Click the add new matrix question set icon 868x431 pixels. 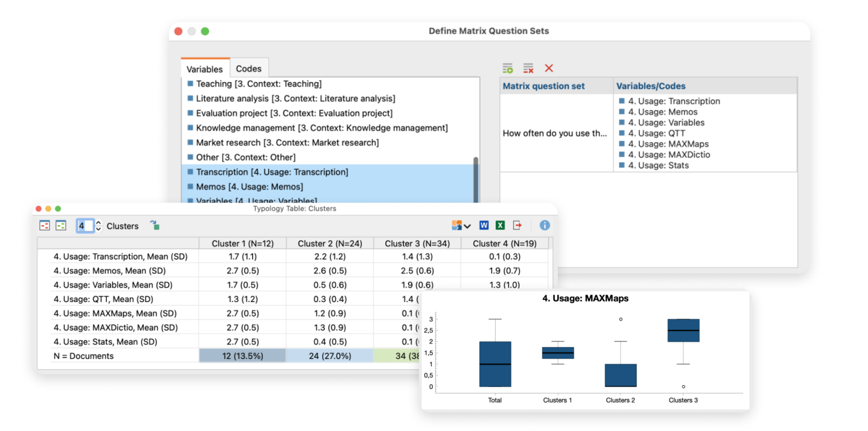pyautogui.click(x=507, y=68)
